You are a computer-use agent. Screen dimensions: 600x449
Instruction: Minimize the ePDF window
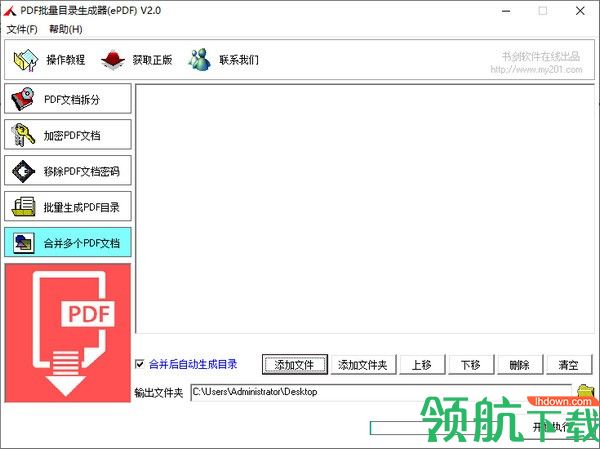coord(506,11)
